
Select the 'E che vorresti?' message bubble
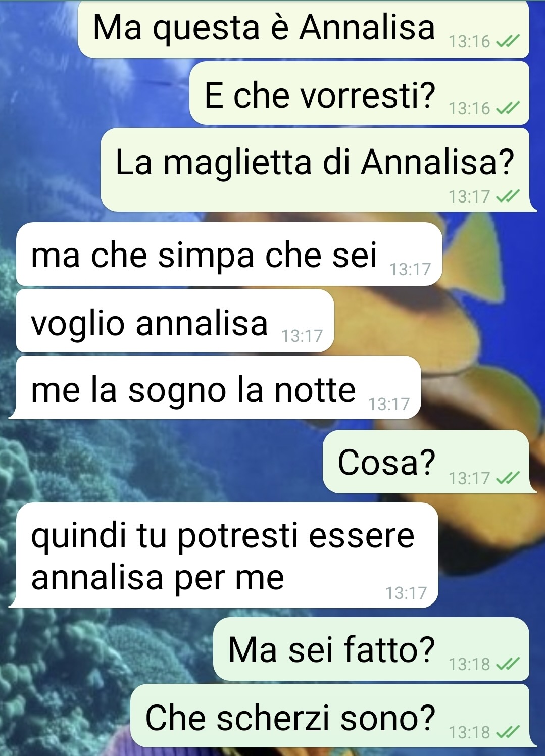tap(359, 93)
